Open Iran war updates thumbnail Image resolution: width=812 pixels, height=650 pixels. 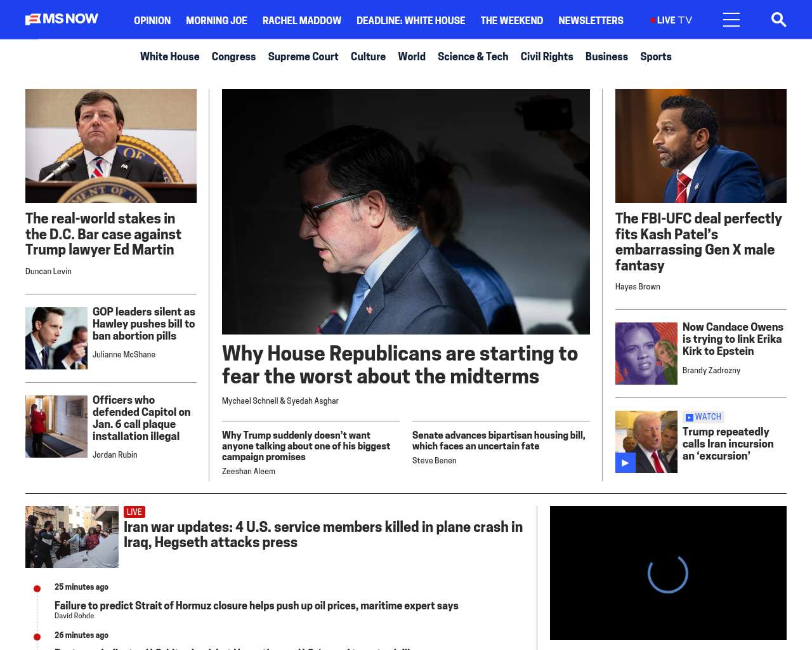[72, 537]
